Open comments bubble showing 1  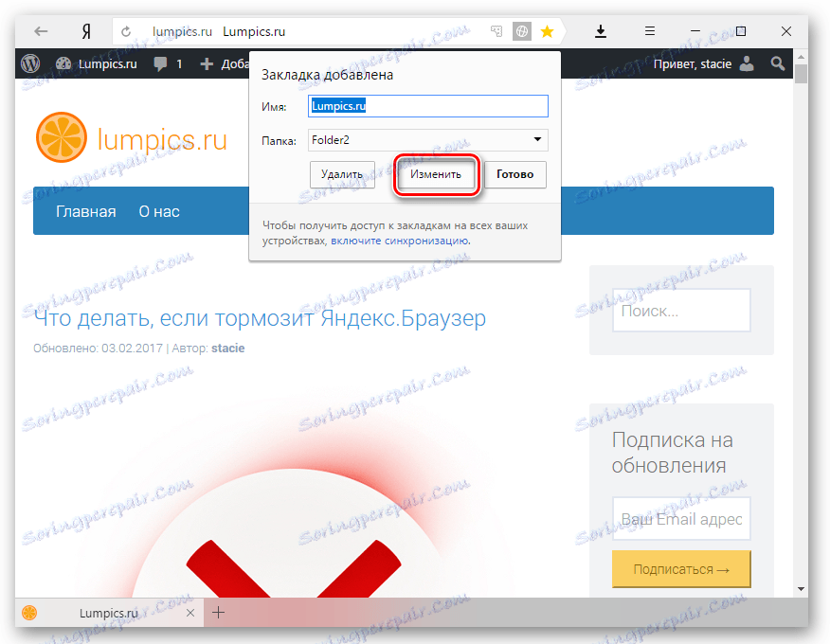click(x=168, y=64)
